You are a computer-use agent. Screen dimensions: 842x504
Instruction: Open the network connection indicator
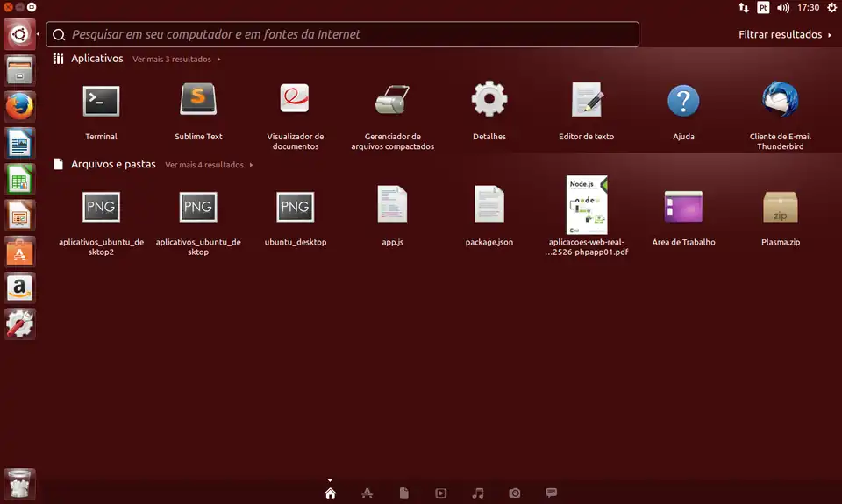743,8
